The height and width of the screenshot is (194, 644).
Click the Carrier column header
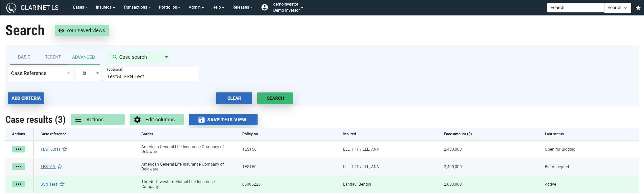point(147,134)
